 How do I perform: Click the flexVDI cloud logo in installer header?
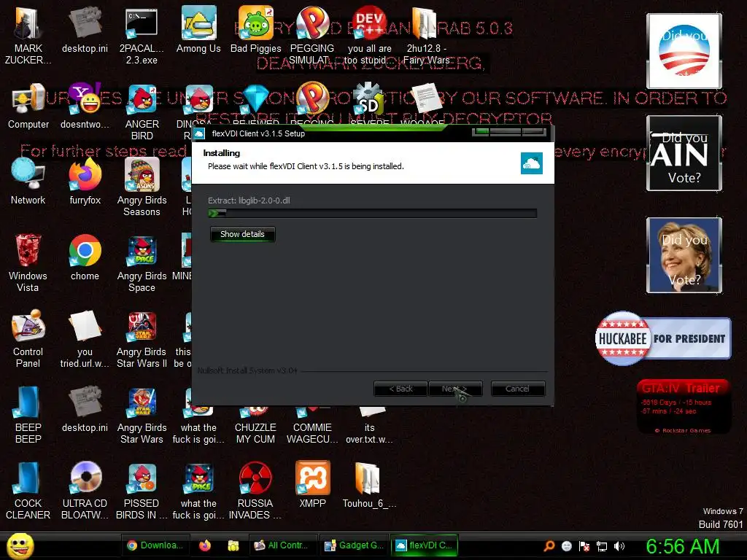click(x=532, y=163)
